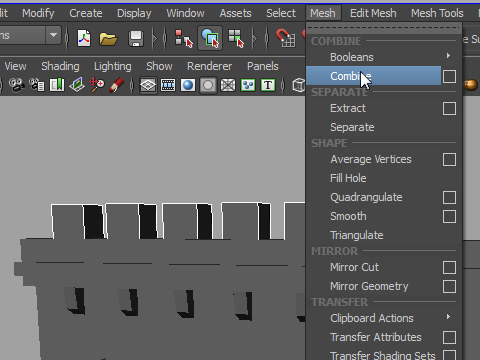480x360 pixels.
Task: Open Smooth option box
Action: click(x=449, y=217)
